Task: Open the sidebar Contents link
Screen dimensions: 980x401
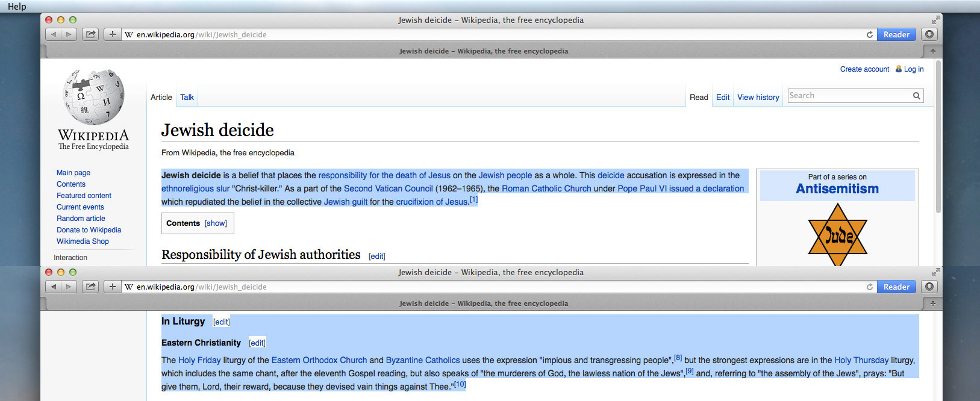Action: tap(71, 184)
